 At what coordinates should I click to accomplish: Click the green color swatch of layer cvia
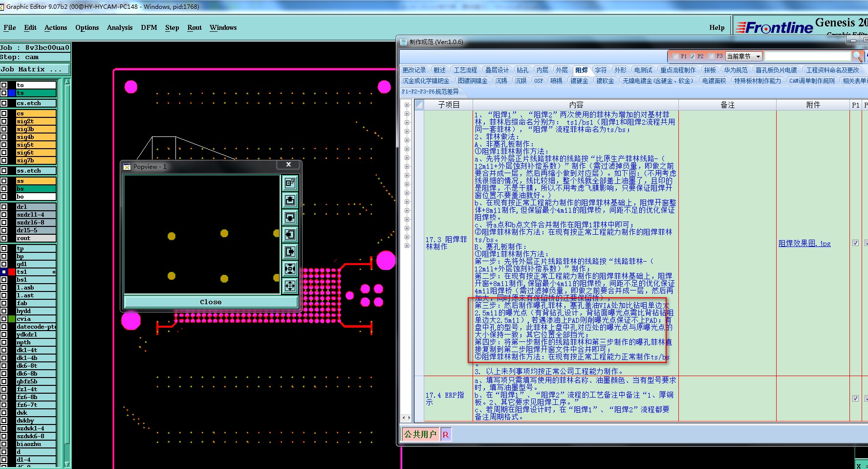click(x=12, y=319)
